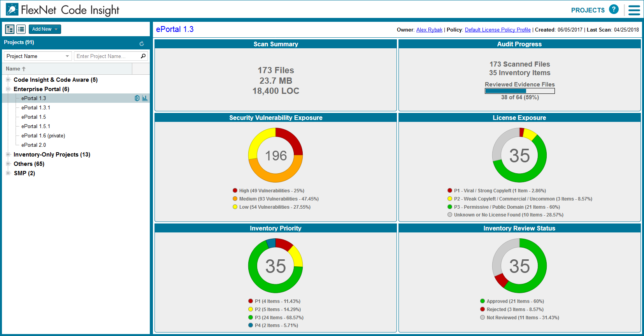Open Default License Policy Profile link

click(498, 30)
